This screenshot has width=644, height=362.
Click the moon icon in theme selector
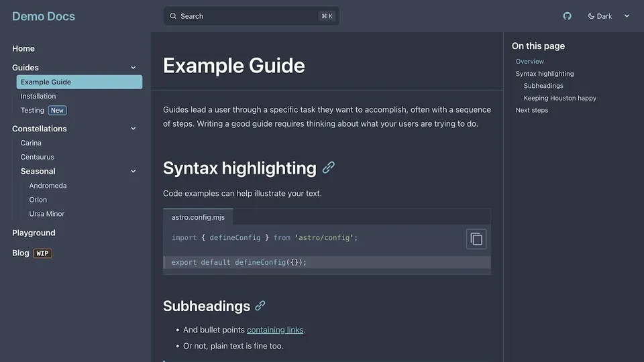pyautogui.click(x=591, y=16)
